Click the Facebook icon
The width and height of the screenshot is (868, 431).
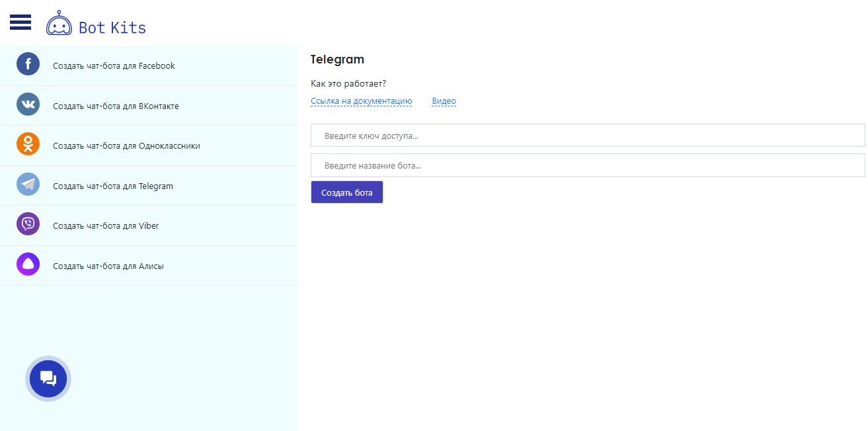[28, 64]
